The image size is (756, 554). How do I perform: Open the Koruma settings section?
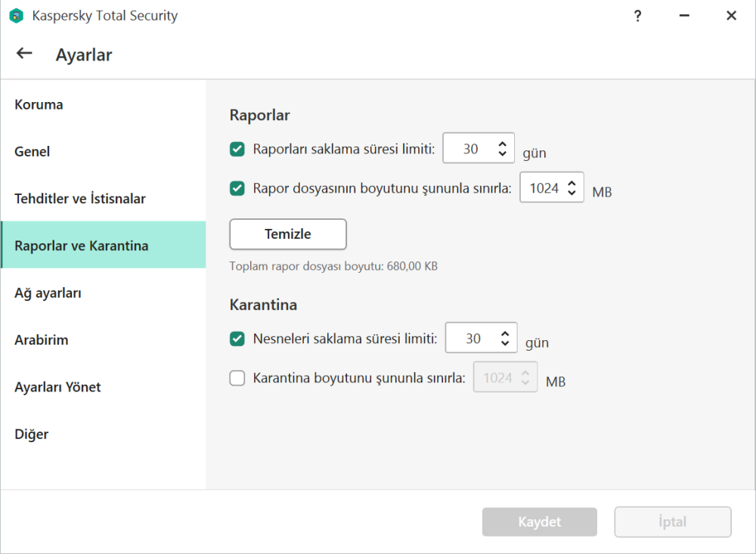(x=39, y=104)
